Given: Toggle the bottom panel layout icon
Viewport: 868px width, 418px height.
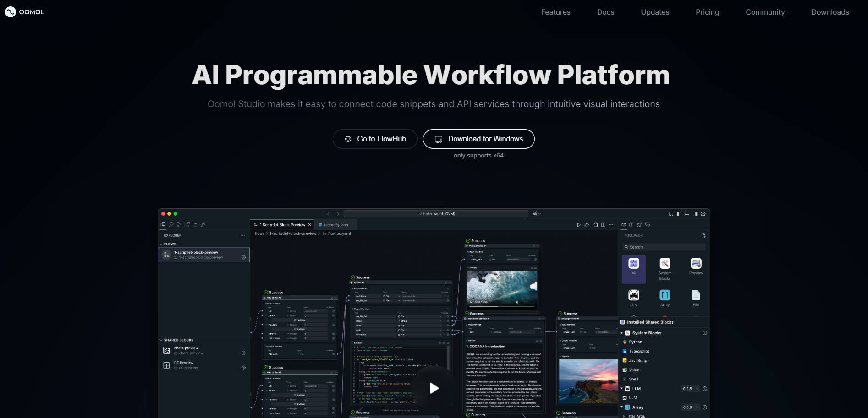Looking at the screenshot, I should point(687,214).
